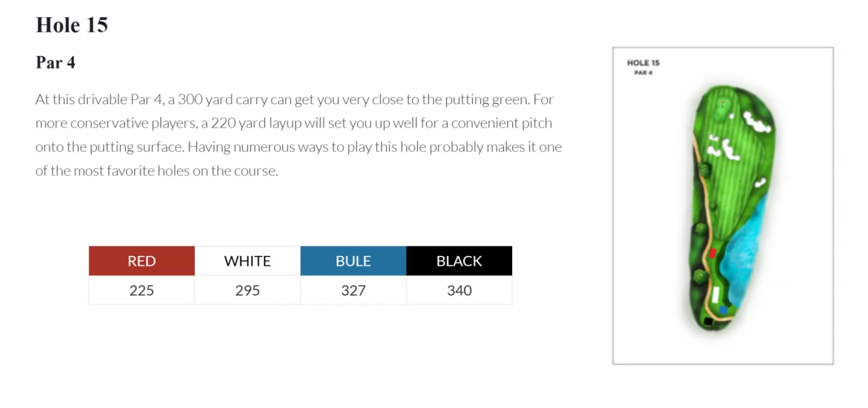Screen dimensions: 868x408
Task: Click the large bunker right of the green
Action: (x=758, y=122)
